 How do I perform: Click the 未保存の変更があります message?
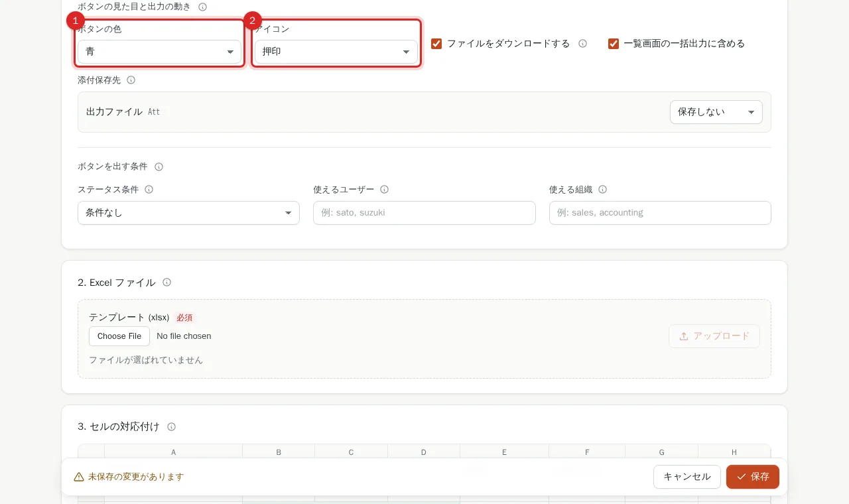(136, 477)
